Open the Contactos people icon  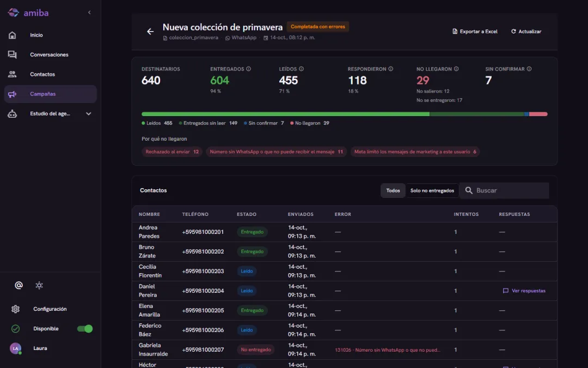click(x=13, y=74)
